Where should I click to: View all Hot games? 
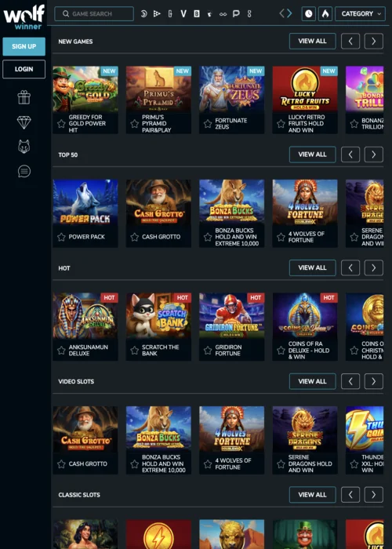(312, 268)
